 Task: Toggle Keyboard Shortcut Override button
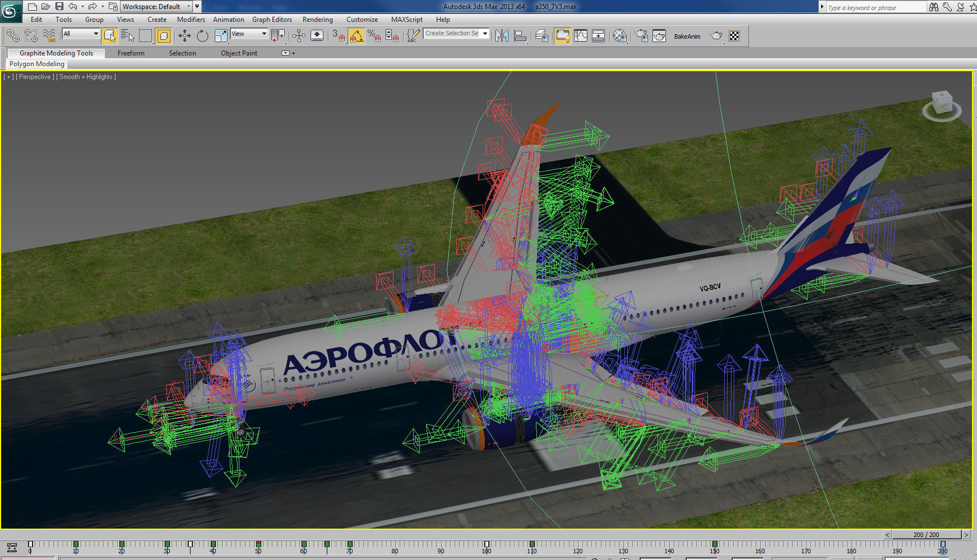pyautogui.click(x=317, y=36)
